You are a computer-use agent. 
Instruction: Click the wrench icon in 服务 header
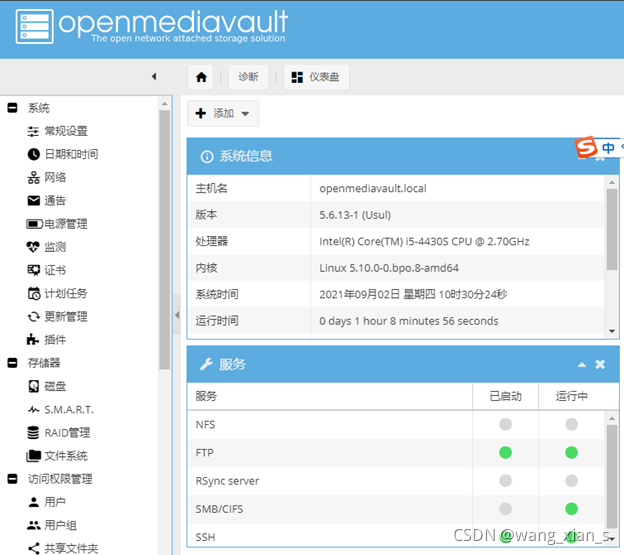[206, 364]
